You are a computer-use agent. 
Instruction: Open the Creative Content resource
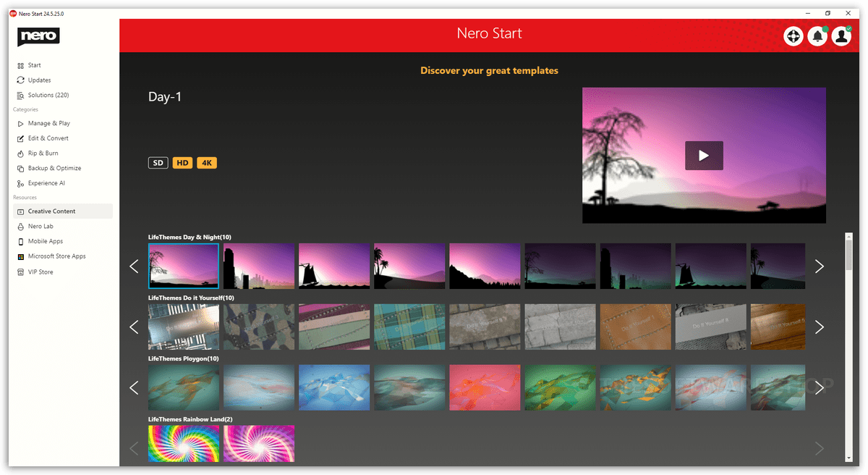point(62,211)
